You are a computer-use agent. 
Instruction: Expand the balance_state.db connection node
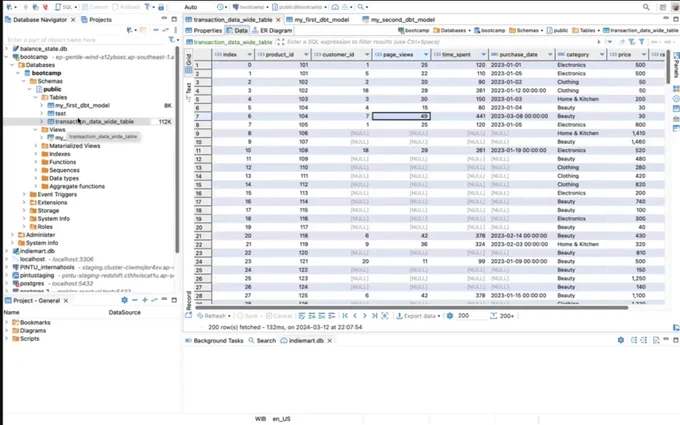click(7, 49)
